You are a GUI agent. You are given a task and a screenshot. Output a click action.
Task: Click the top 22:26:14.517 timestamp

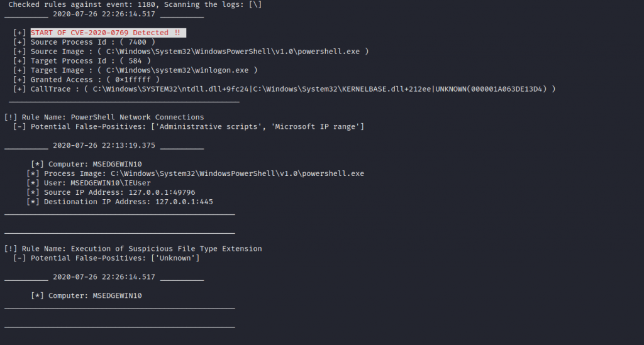104,13
